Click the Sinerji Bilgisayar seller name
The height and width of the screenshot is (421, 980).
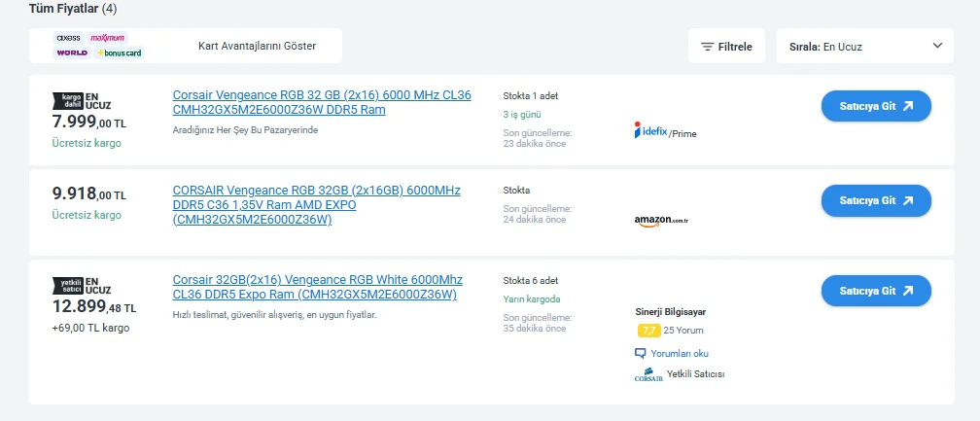click(x=671, y=312)
